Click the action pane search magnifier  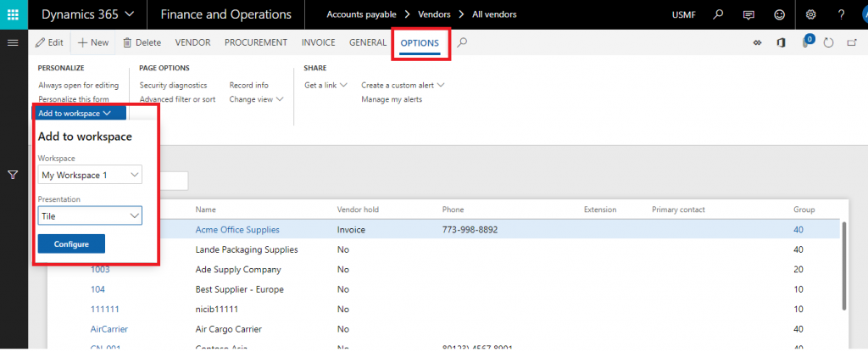click(x=462, y=42)
